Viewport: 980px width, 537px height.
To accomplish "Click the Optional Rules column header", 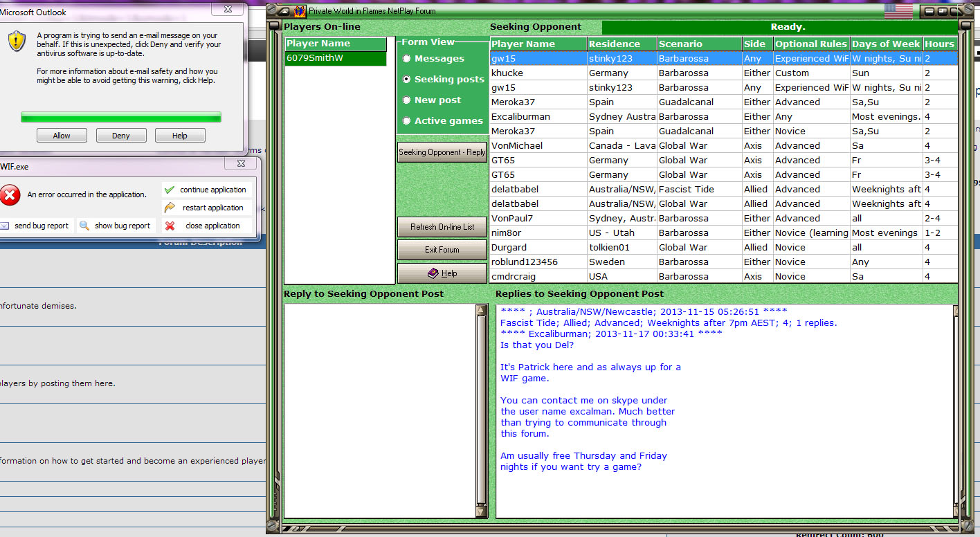I will (x=812, y=44).
